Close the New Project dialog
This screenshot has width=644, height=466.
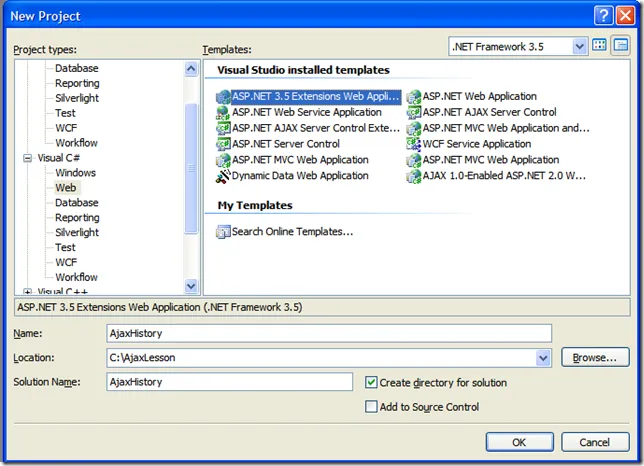tap(626, 16)
